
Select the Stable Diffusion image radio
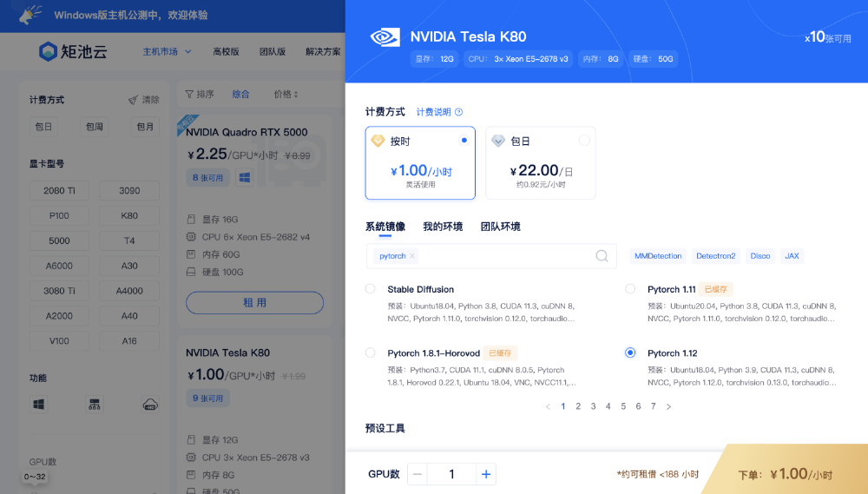[371, 288]
